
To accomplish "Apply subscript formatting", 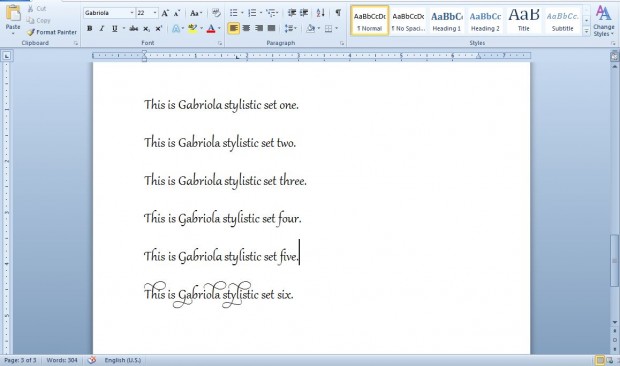I will (x=146, y=28).
